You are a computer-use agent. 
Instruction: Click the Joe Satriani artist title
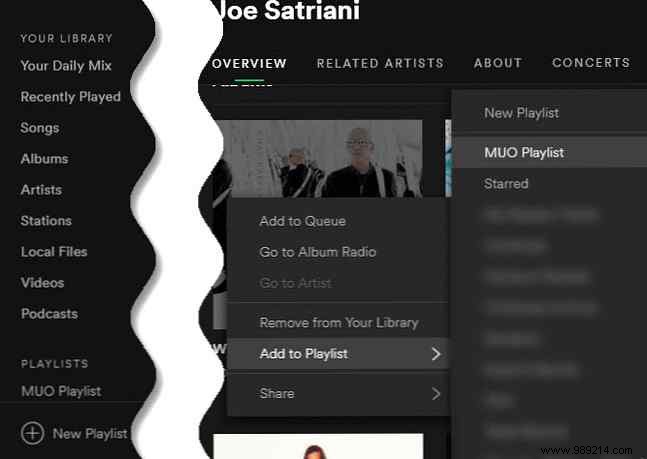pyautogui.click(x=288, y=10)
